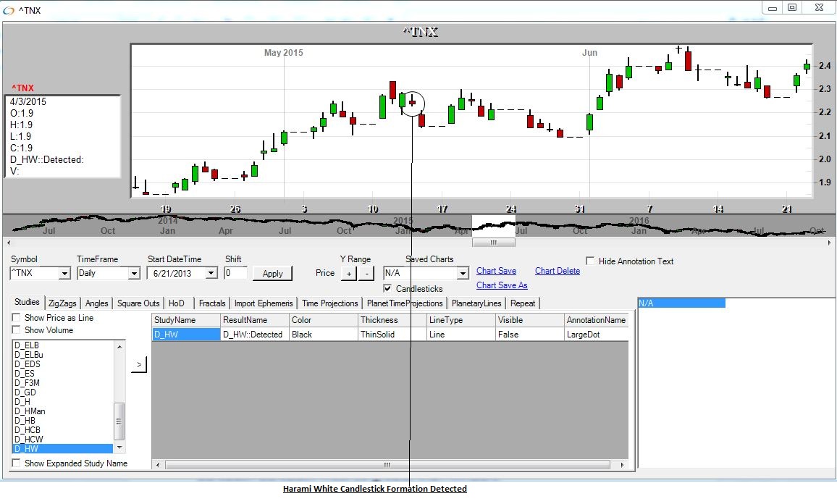Viewport: 837px width, 504px height.
Task: Open the Import Ephemeris tab
Action: (x=264, y=303)
